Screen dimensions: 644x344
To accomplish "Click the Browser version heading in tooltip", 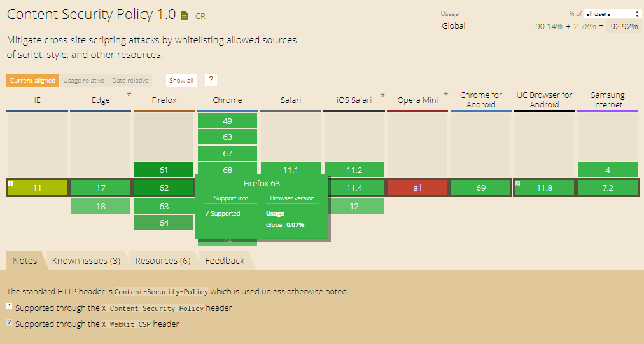I will [x=293, y=198].
